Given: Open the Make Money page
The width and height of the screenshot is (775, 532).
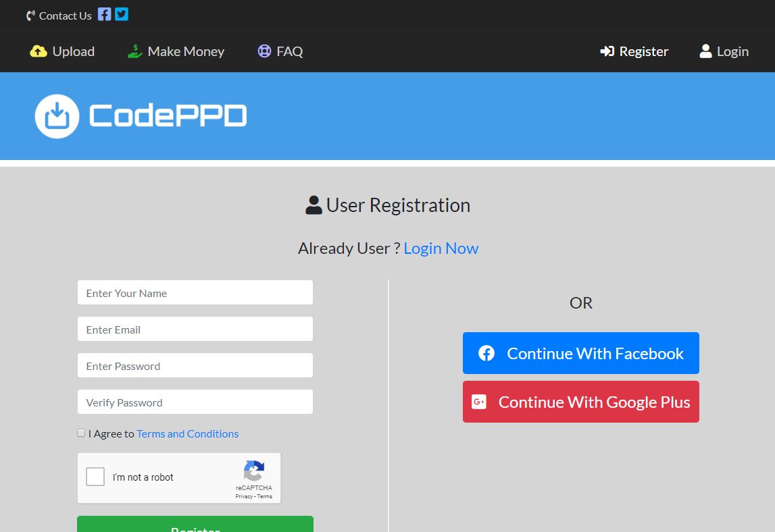Looking at the screenshot, I should pos(185,51).
